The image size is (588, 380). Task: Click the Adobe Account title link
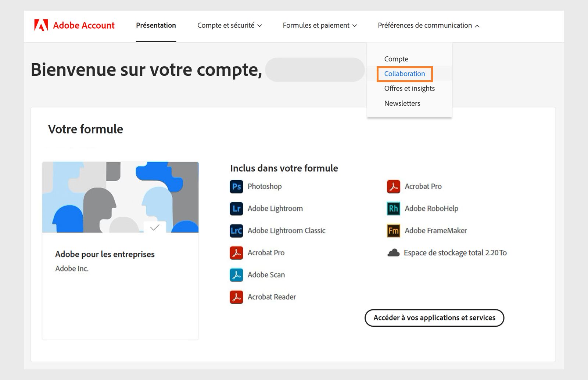pos(84,25)
